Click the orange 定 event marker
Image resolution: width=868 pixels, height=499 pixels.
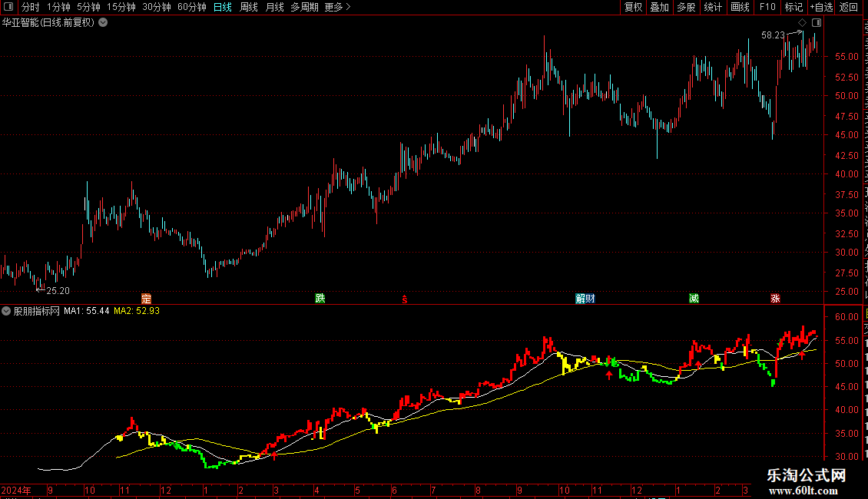pos(146,299)
